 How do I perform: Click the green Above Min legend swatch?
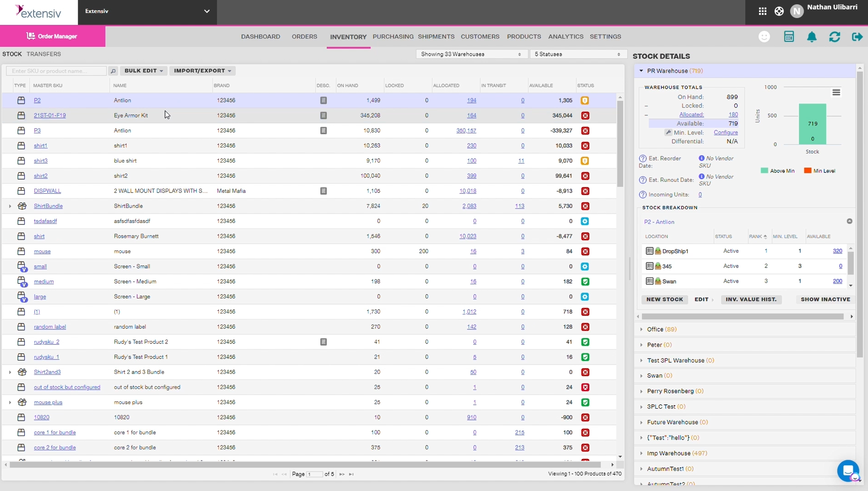(x=764, y=170)
